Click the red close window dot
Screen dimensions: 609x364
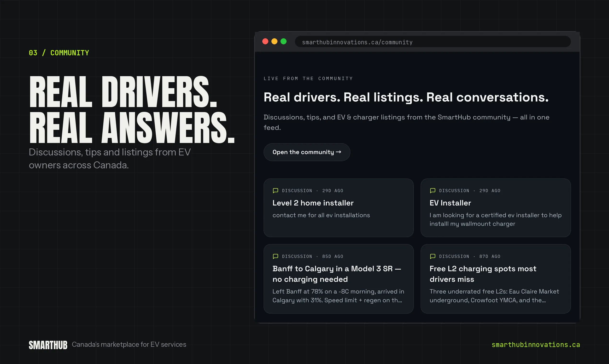pyautogui.click(x=265, y=41)
